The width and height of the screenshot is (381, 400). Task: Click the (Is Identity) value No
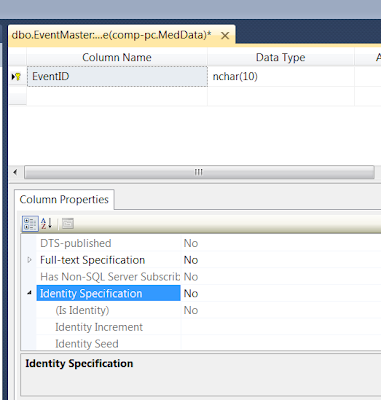point(191,310)
